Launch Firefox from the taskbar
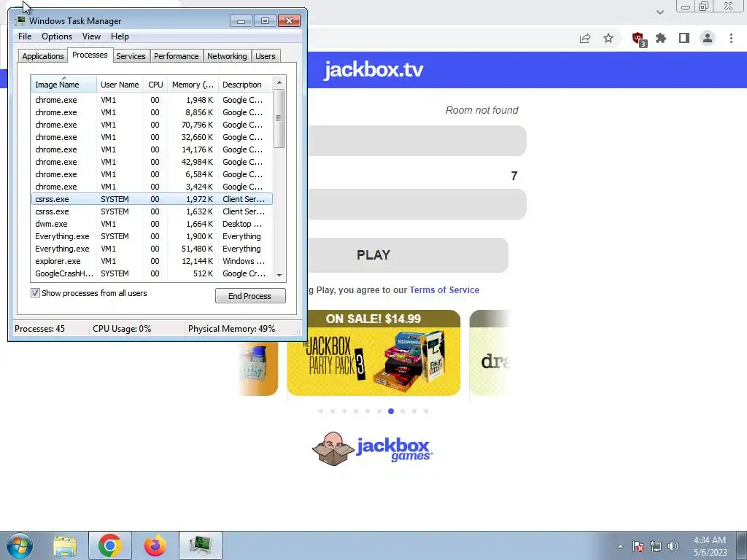Image resolution: width=747 pixels, height=560 pixels. click(x=155, y=545)
